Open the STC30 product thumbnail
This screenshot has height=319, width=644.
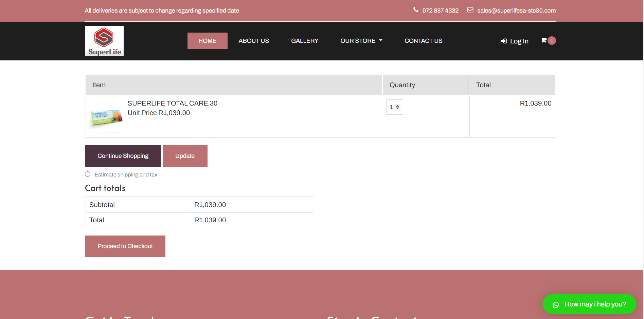coord(106,117)
